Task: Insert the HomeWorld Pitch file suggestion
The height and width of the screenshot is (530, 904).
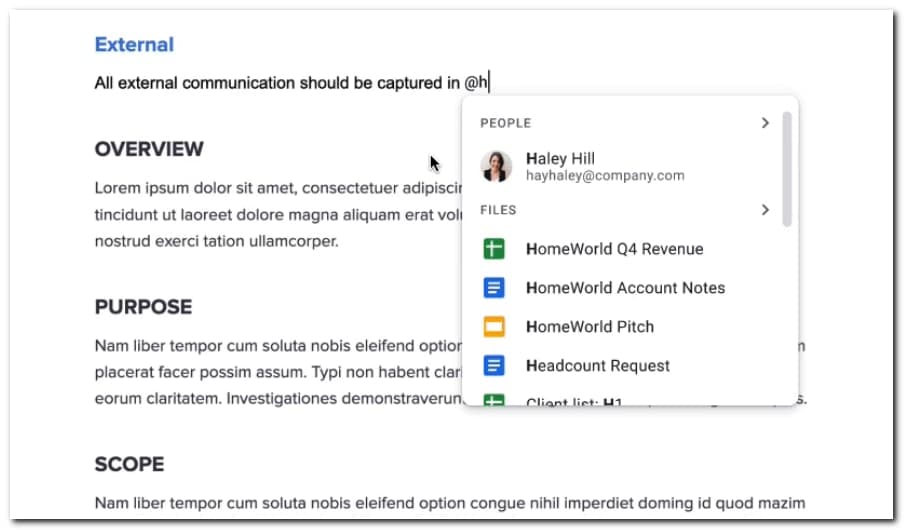Action: 589,327
